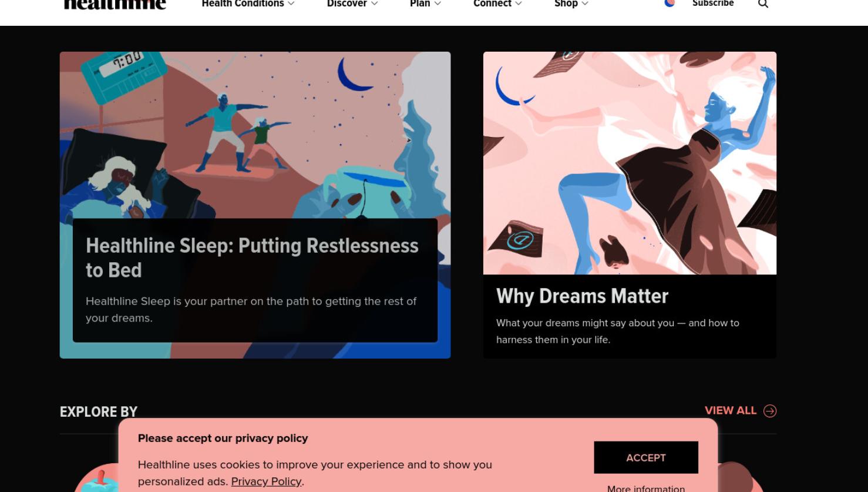868x492 pixels.
Task: Click the sleeping woman yoga illustration
Action: (x=255, y=135)
